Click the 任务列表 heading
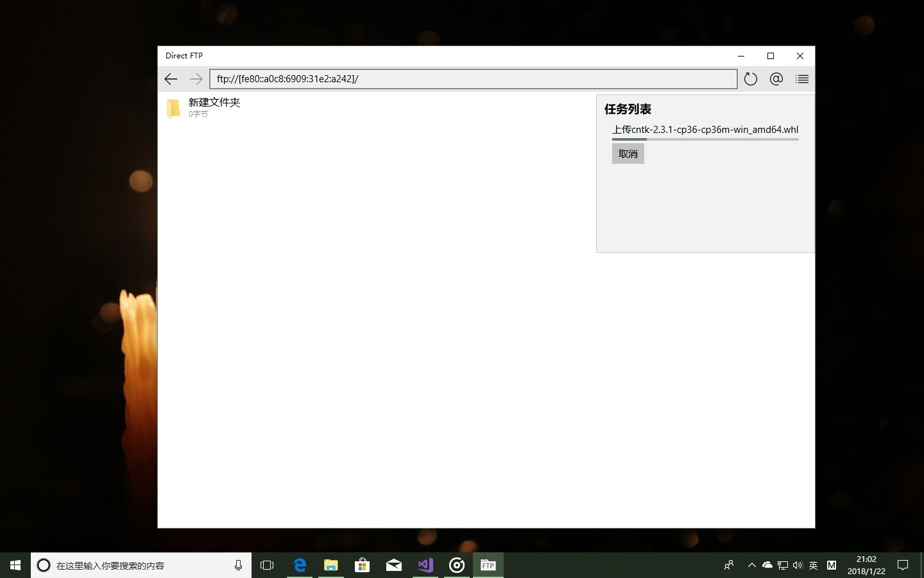This screenshot has width=924, height=578. [x=628, y=109]
